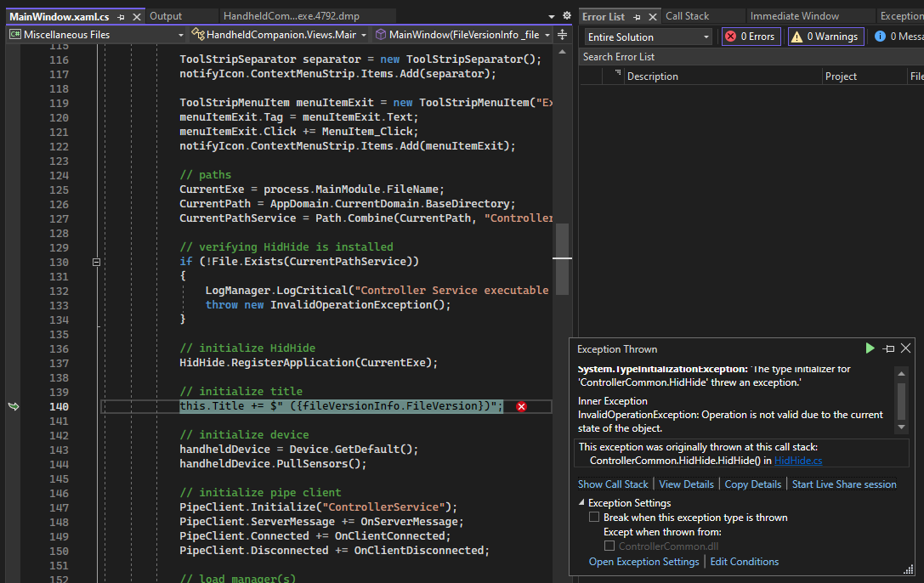Click the red error icon on line 140

tap(521, 407)
